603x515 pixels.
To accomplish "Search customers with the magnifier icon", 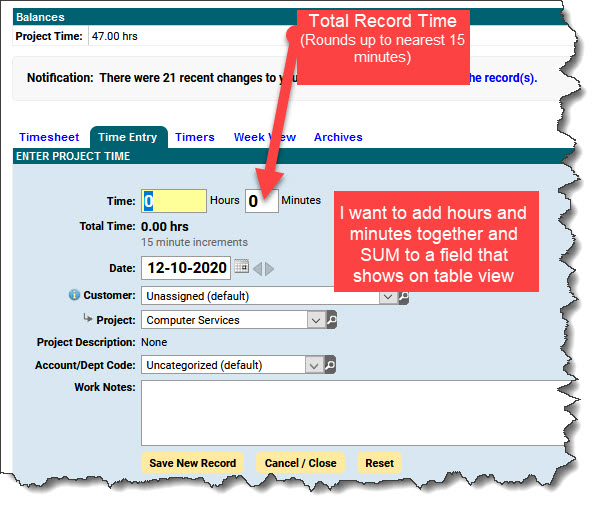I will (403, 297).
